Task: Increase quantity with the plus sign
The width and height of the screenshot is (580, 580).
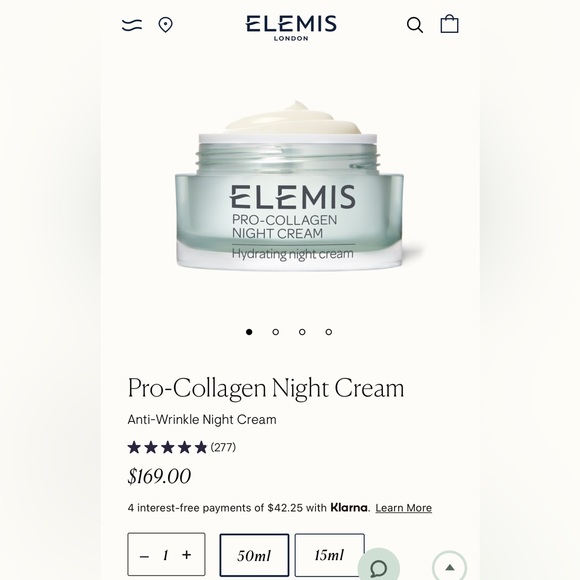Action: coord(187,554)
